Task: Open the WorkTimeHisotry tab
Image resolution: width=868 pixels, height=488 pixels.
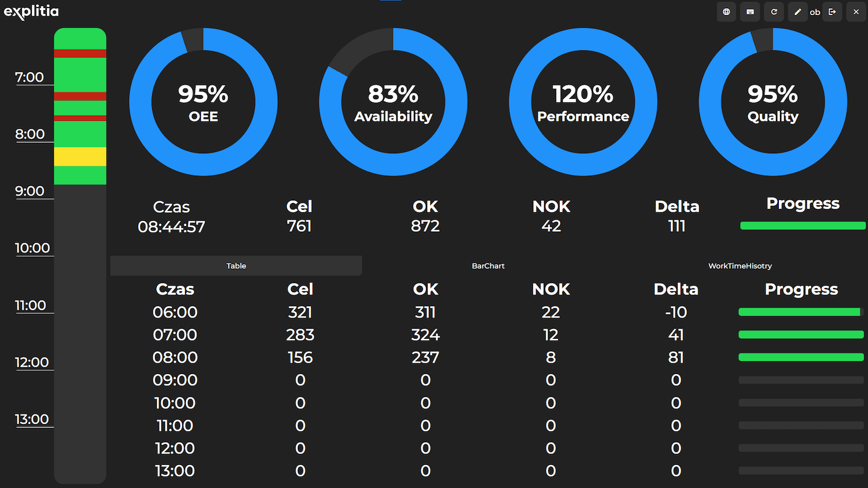Action: (x=740, y=266)
